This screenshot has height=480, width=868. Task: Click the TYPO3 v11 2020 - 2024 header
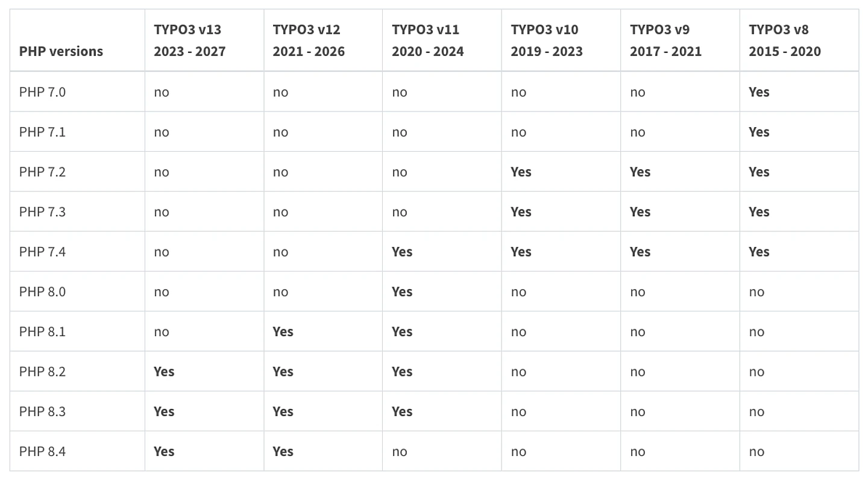pyautogui.click(x=427, y=40)
